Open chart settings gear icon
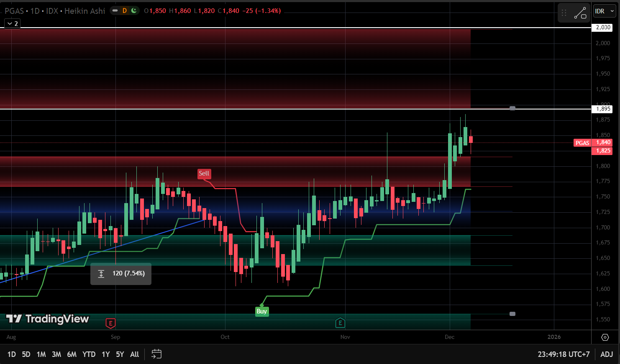620x364 pixels. point(605,337)
